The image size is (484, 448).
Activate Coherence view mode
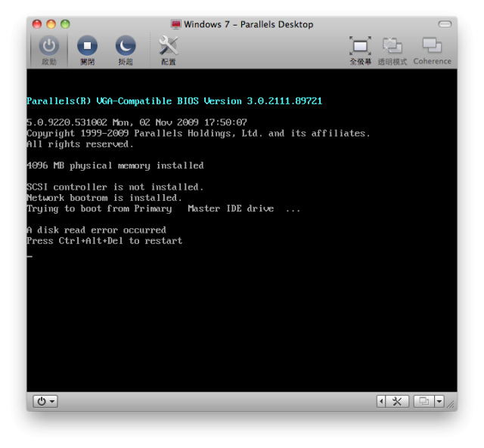[x=432, y=51]
